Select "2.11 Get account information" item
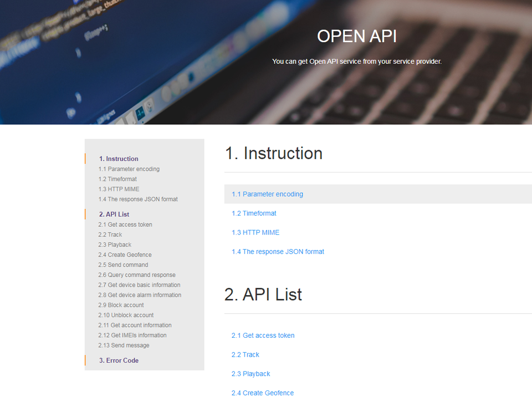This screenshot has width=532, height=401. pos(135,326)
